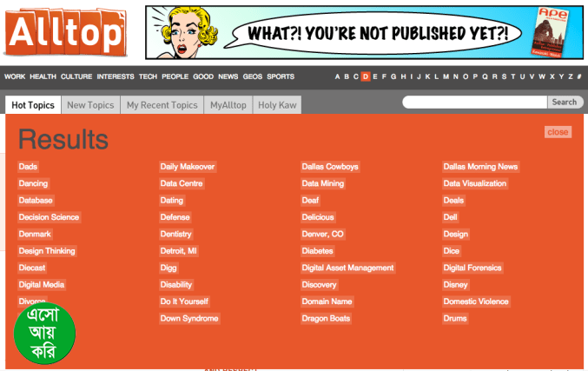Open the Do It Yourself topic
588x371 pixels.
click(185, 301)
